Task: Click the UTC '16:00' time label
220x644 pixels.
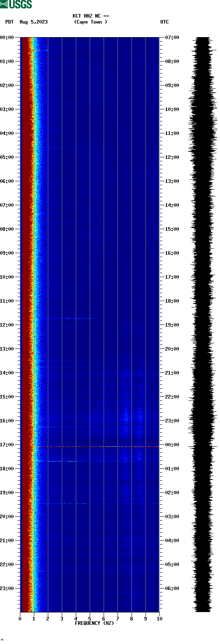Action: [172, 253]
